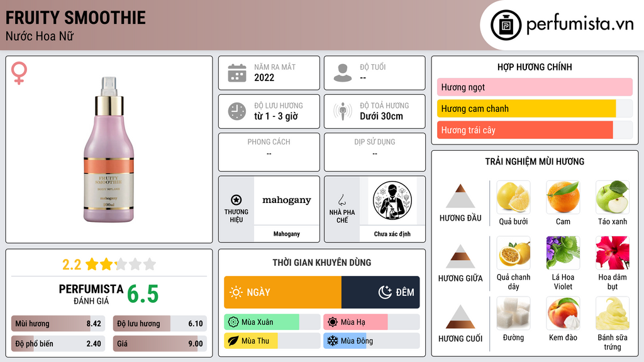
Task: Click the release year value 2022
Action: tap(264, 77)
